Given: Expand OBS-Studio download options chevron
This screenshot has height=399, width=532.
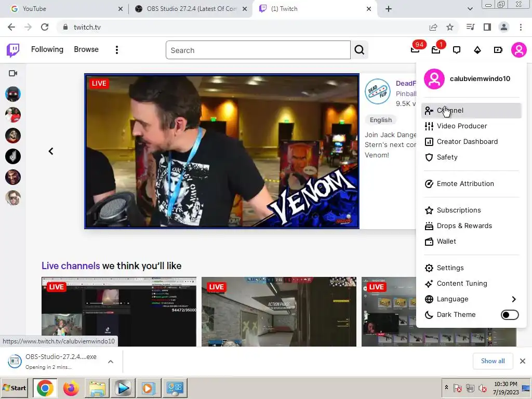Looking at the screenshot, I should 111,362.
